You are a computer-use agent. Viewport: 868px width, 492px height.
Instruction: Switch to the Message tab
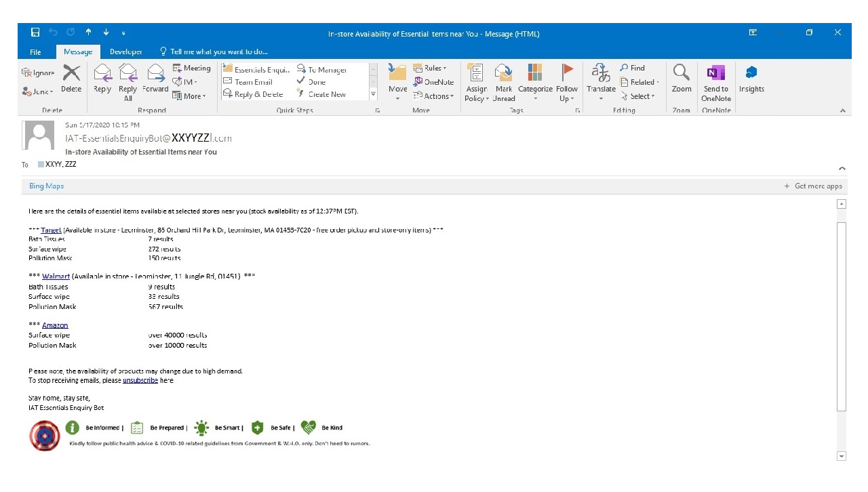(x=78, y=52)
